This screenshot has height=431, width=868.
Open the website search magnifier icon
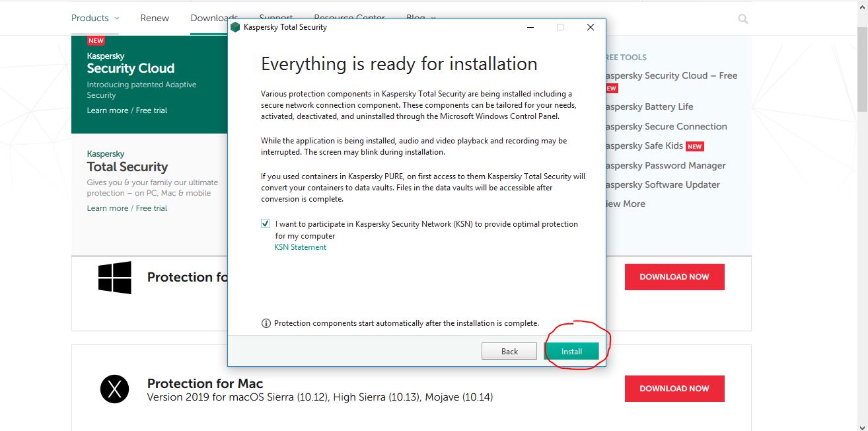tap(743, 19)
